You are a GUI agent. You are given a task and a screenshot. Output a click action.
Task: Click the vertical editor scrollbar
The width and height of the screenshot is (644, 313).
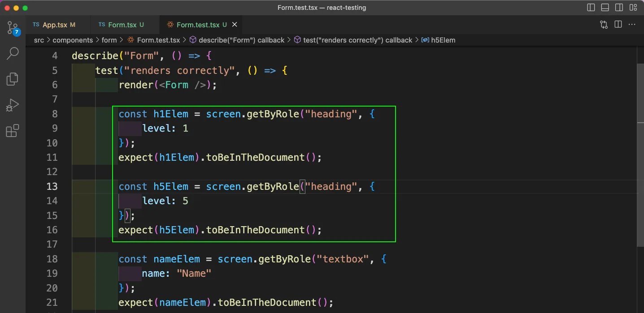640,154
